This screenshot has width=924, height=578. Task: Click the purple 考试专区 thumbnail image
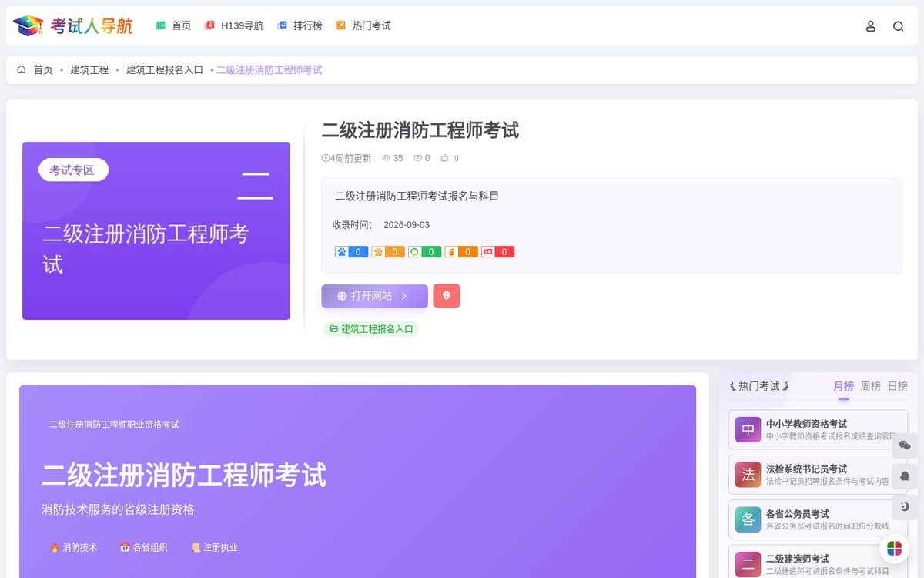click(x=156, y=230)
